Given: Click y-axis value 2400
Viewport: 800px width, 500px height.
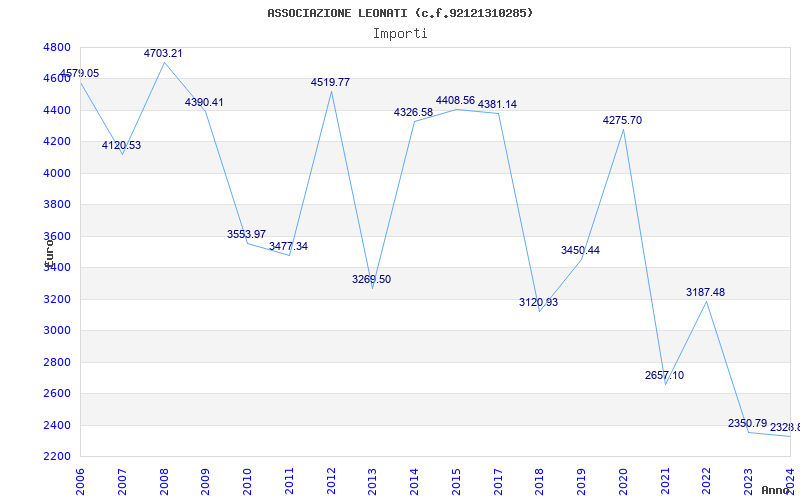Looking at the screenshot, I should pos(57,425).
